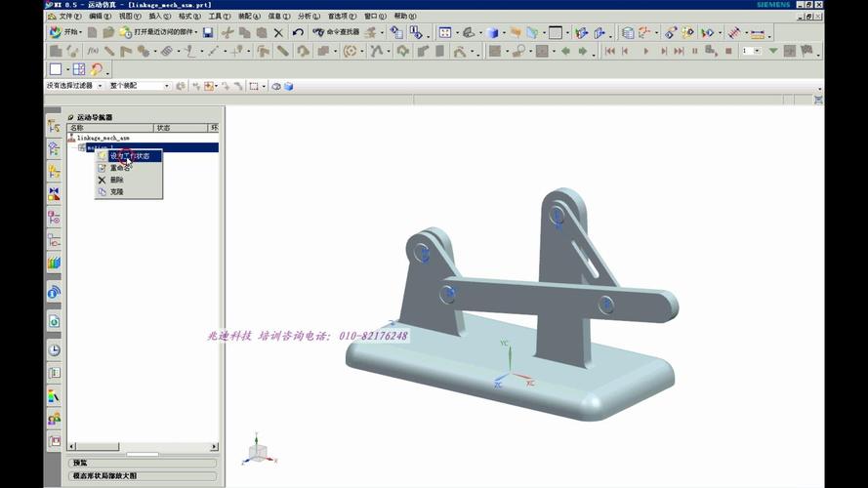
Task: Click the History clock icon in sidebar
Action: 55,349
